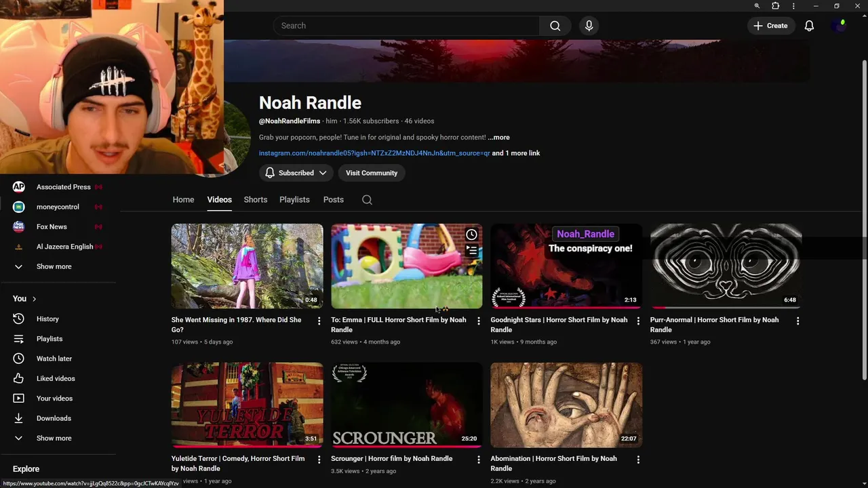
Task: Open the To: Emma video thumbnail
Action: click(406, 266)
